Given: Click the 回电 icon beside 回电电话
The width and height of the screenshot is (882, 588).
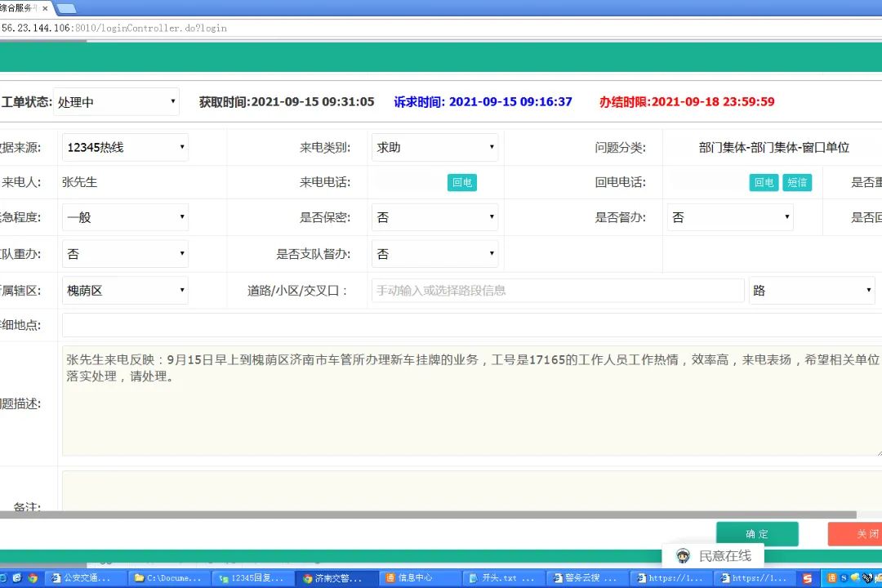Looking at the screenshot, I should (x=764, y=182).
